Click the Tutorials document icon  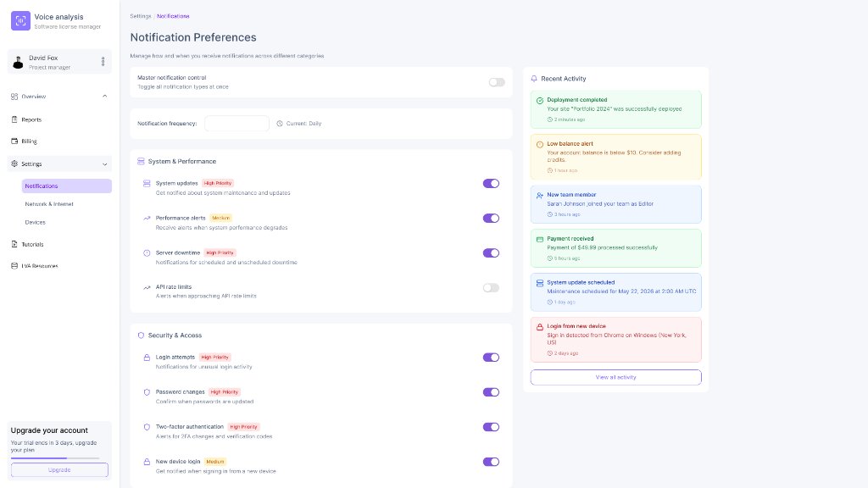coord(14,244)
